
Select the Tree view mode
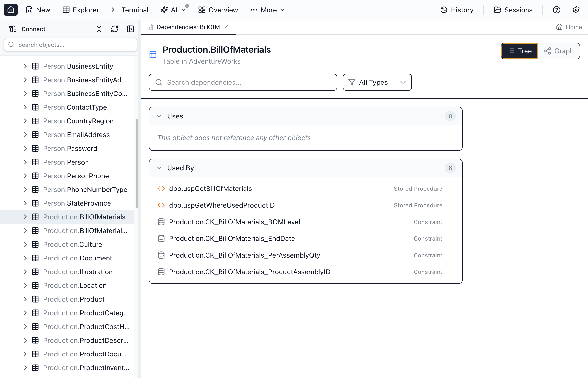[x=519, y=51]
